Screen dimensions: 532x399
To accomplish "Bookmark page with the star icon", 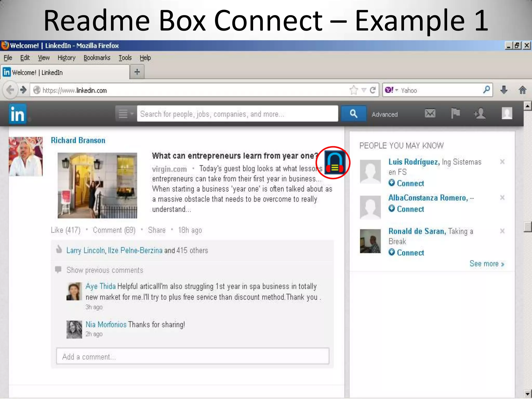I will (x=354, y=90).
